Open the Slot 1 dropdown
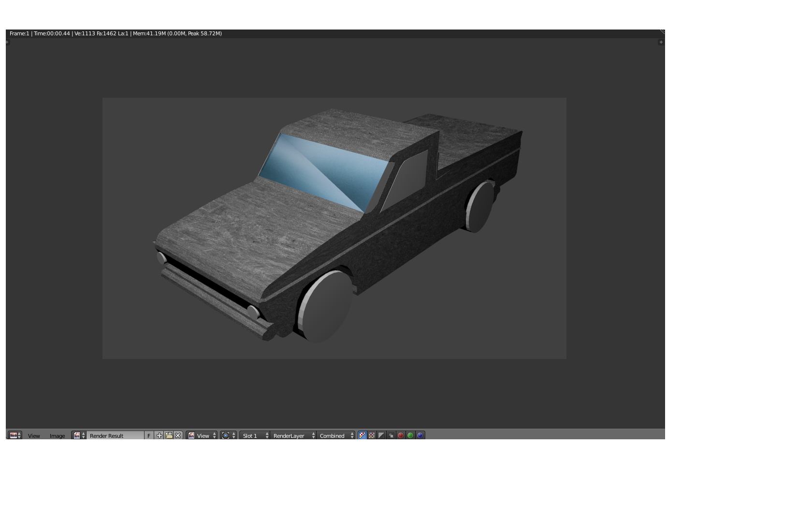The height and width of the screenshot is (508, 812). click(x=255, y=435)
